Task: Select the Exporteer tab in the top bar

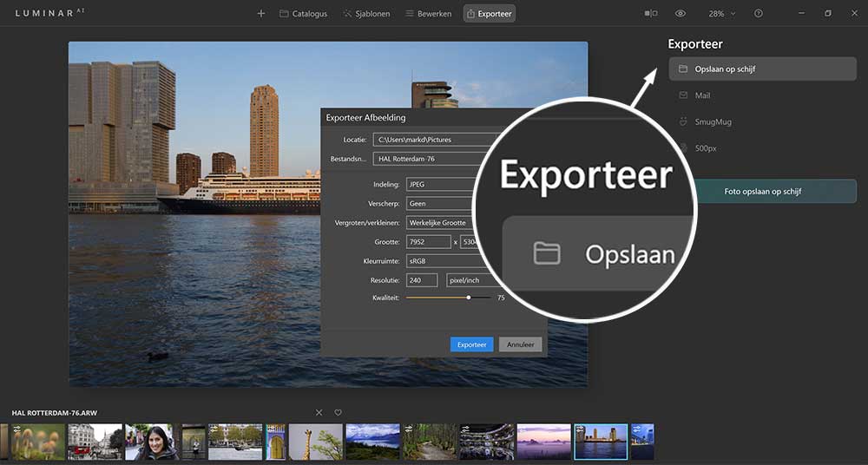Action: (490, 13)
